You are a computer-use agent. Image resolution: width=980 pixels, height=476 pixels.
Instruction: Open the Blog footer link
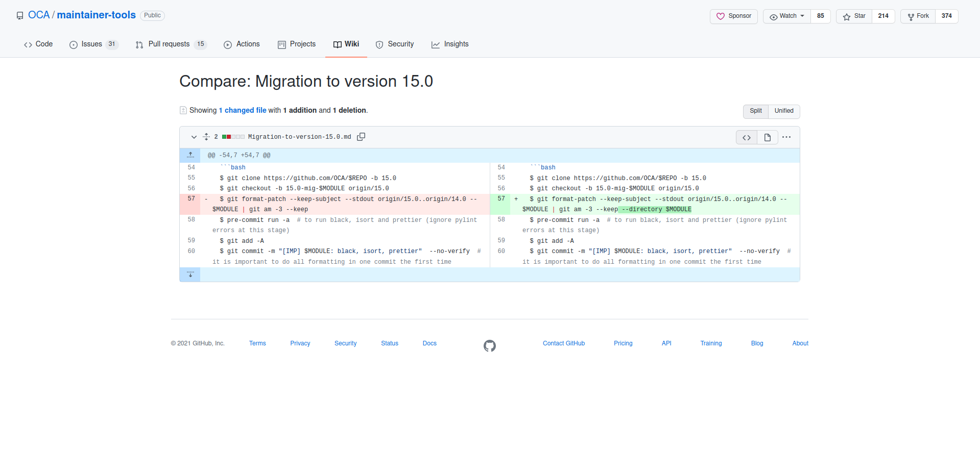pos(757,343)
